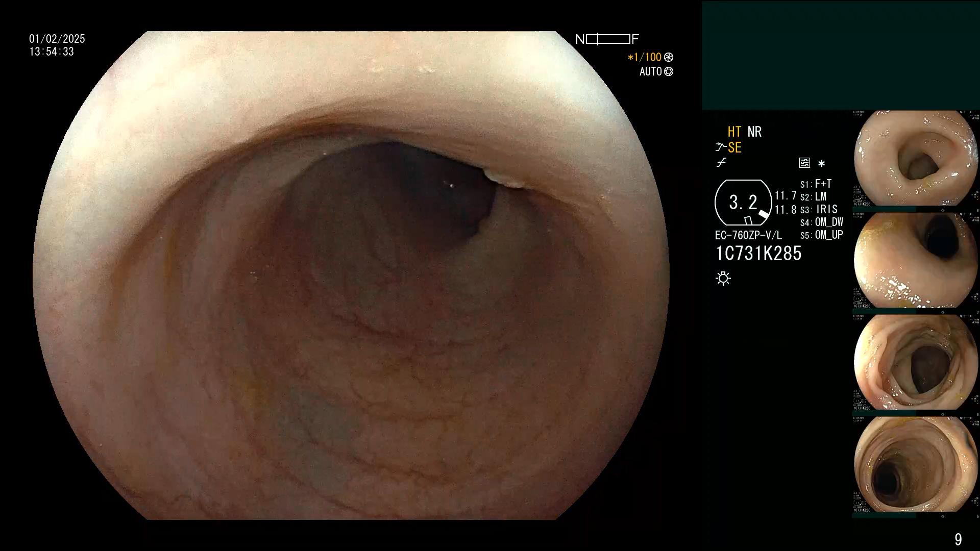This screenshot has width=980, height=551.
Task: Select the S1: F+T switch assignment
Action: point(816,184)
